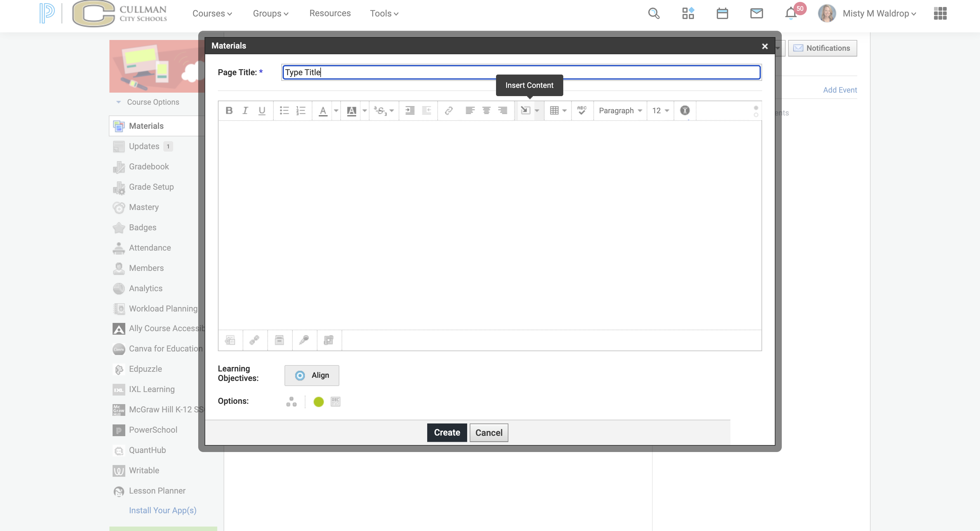Screen dimensions: 980x531
Task: Go to Resources in top navigation
Action: point(330,13)
